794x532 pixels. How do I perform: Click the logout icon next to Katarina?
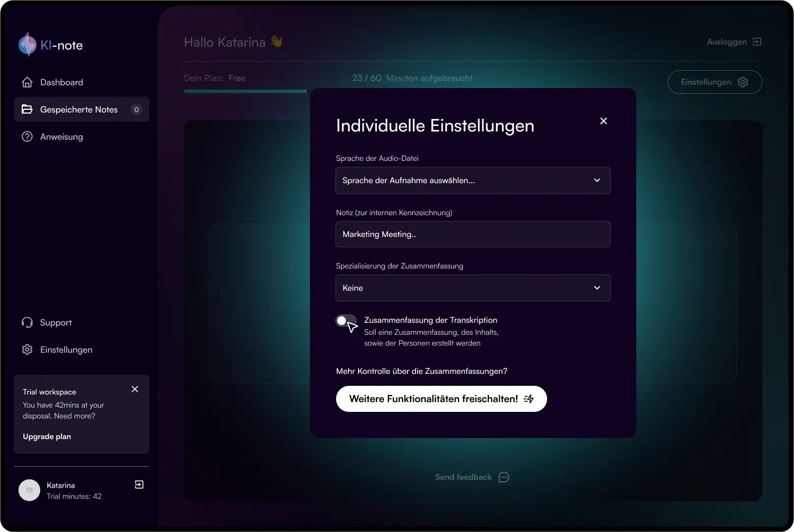(x=139, y=484)
